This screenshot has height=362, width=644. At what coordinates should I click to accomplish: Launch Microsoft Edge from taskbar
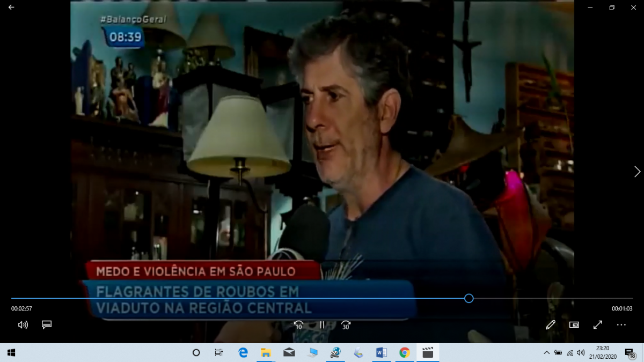pyautogui.click(x=243, y=352)
